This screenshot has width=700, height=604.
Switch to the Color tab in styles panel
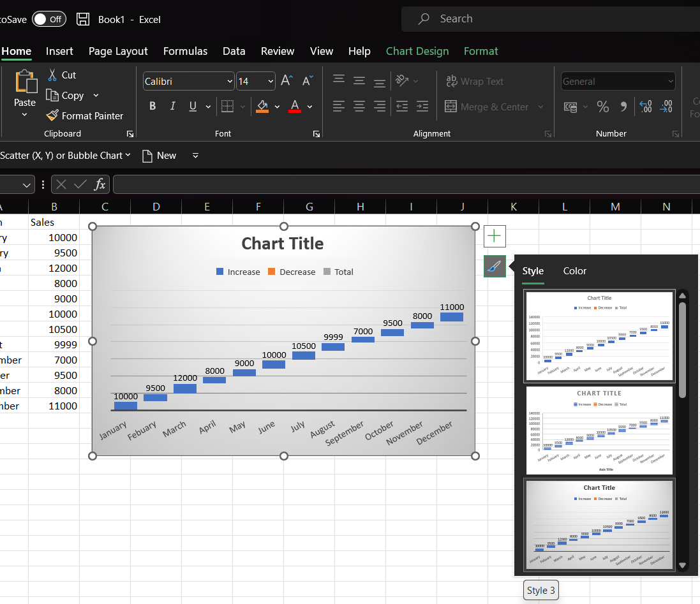point(574,271)
